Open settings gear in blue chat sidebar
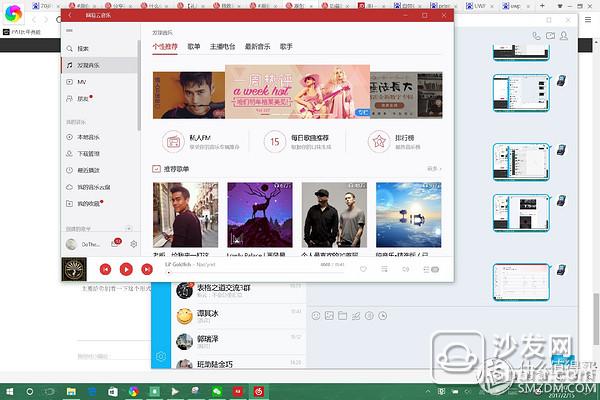This screenshot has height=400, width=600. [161, 356]
